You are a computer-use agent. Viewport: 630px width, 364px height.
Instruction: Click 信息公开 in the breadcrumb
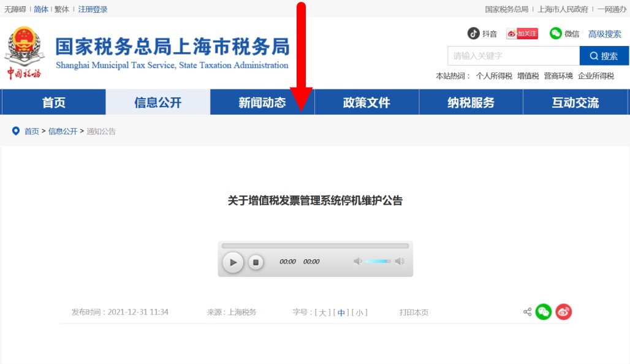pos(63,131)
